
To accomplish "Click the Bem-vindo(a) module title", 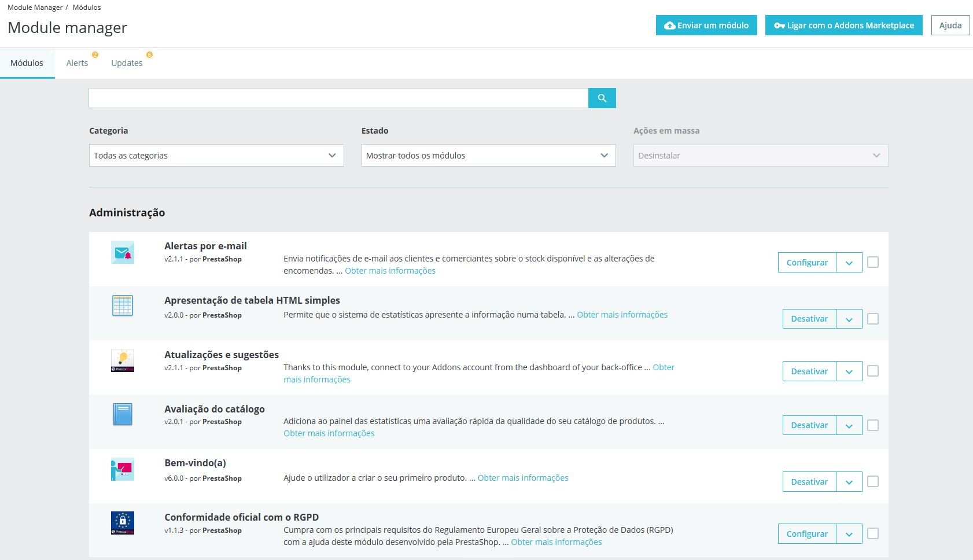I will 195,463.
